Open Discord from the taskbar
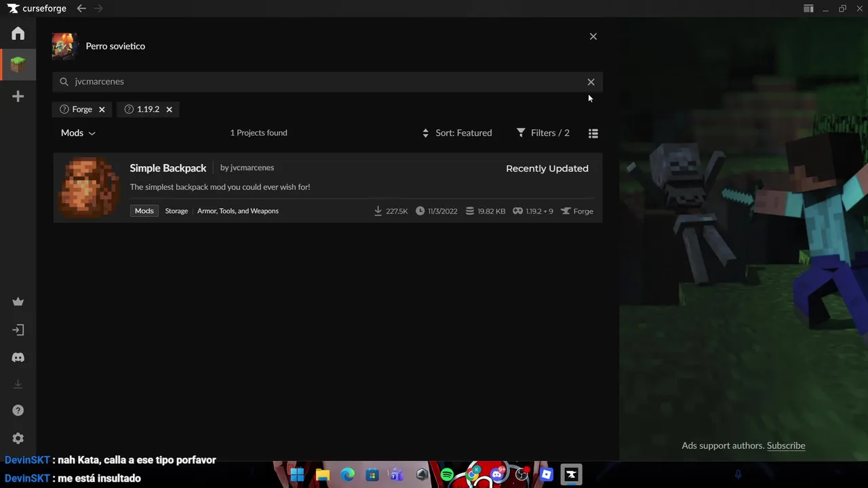 point(497,475)
